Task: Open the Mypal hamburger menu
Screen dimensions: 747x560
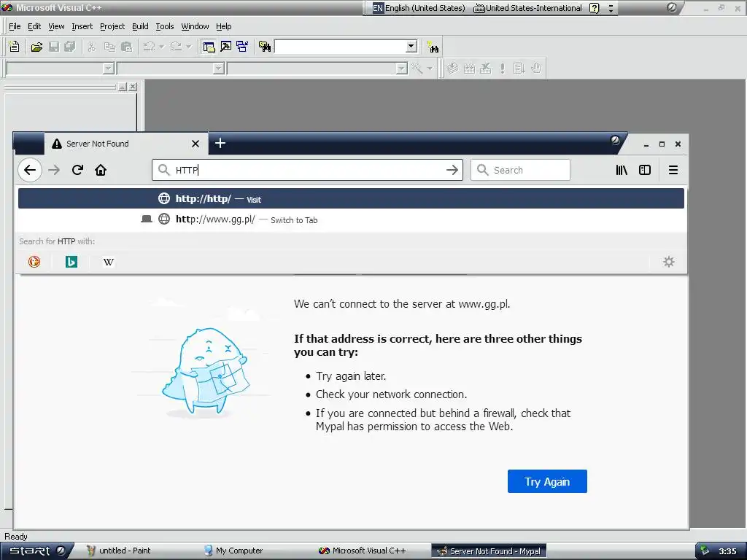Action: (x=673, y=170)
